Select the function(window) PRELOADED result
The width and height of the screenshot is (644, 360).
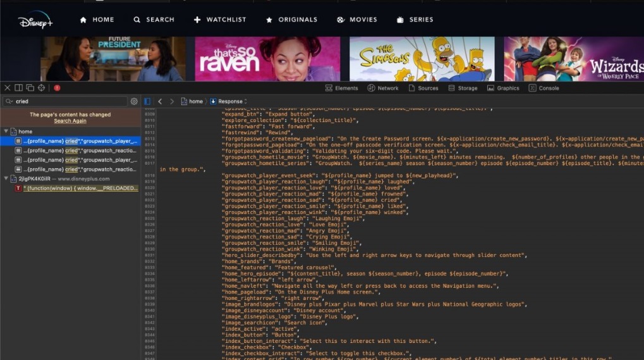(x=70, y=188)
